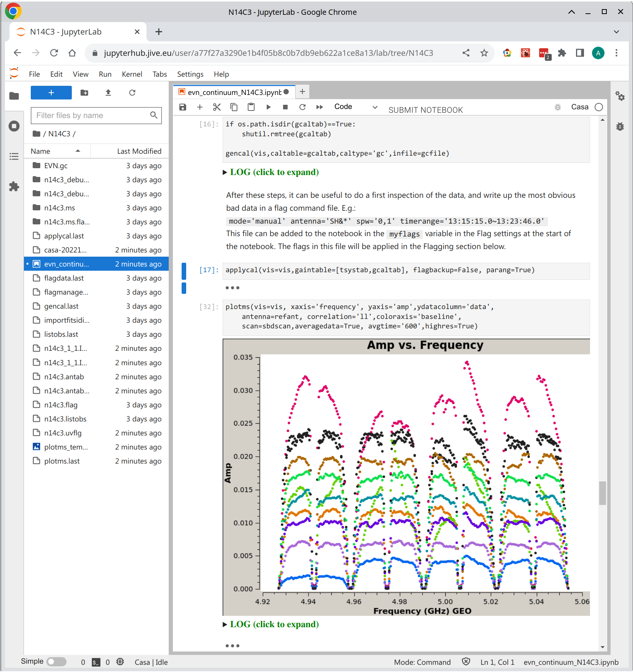Select the evn_continuum_N14C3.ipynb notebook tab

click(234, 92)
